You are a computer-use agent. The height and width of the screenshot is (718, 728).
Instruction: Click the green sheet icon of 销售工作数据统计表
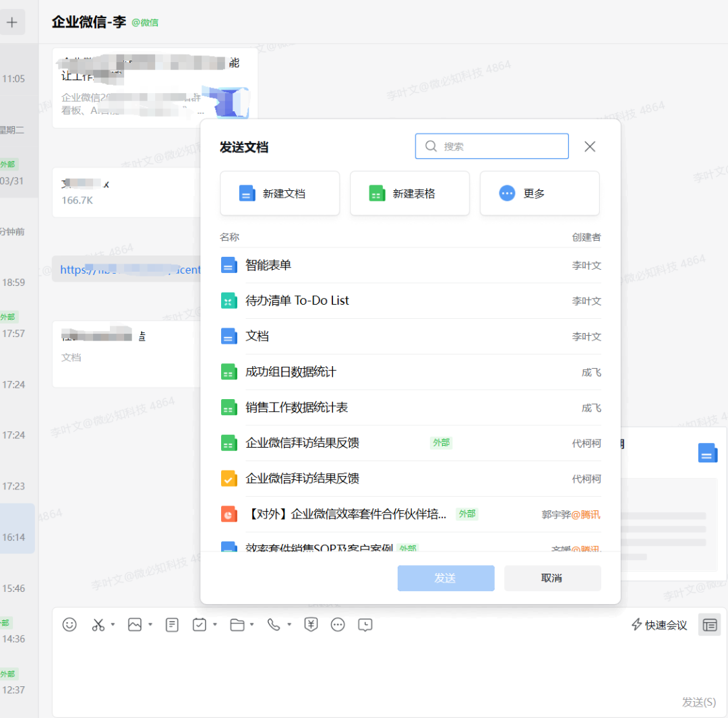click(229, 407)
